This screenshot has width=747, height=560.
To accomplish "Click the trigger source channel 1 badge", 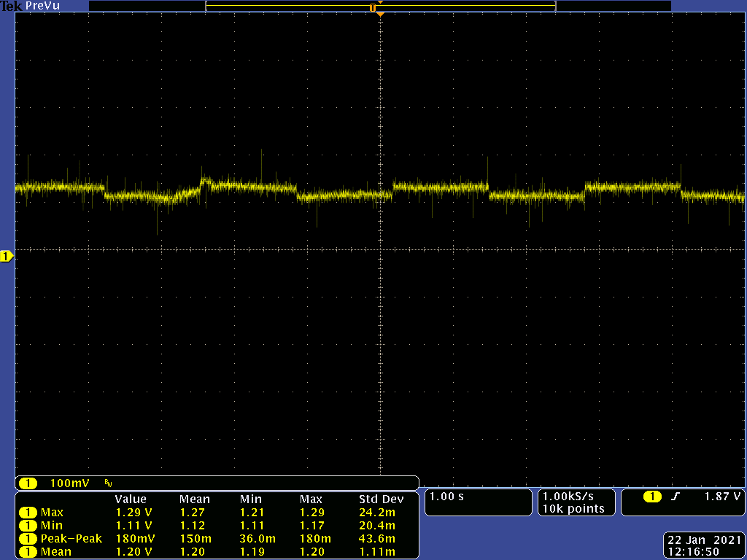I will coord(652,497).
